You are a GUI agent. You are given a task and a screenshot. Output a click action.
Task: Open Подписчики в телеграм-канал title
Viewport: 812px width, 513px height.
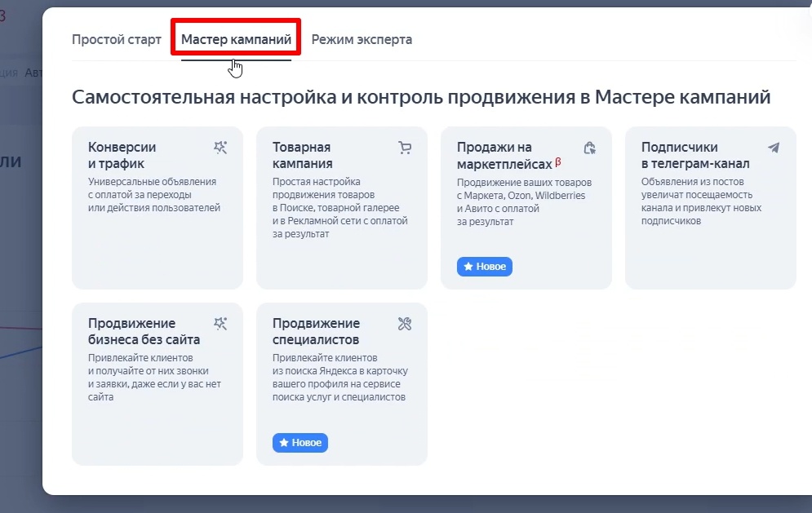(695, 155)
